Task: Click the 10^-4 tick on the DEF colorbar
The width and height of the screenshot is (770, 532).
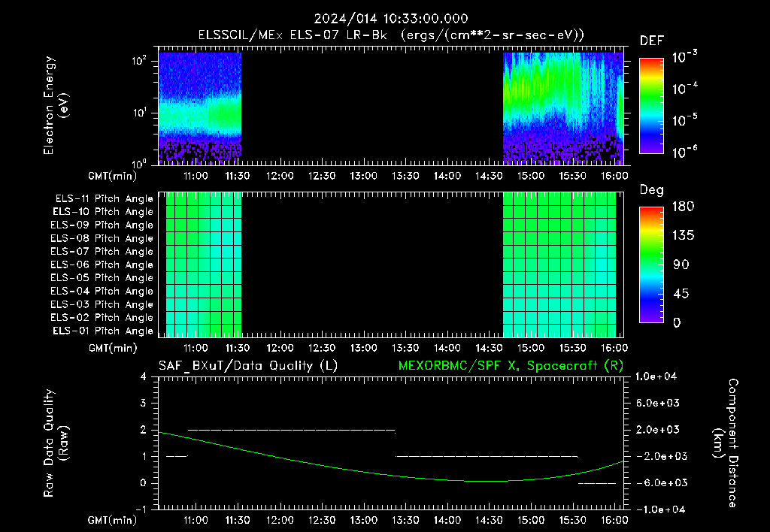Action: click(x=684, y=89)
